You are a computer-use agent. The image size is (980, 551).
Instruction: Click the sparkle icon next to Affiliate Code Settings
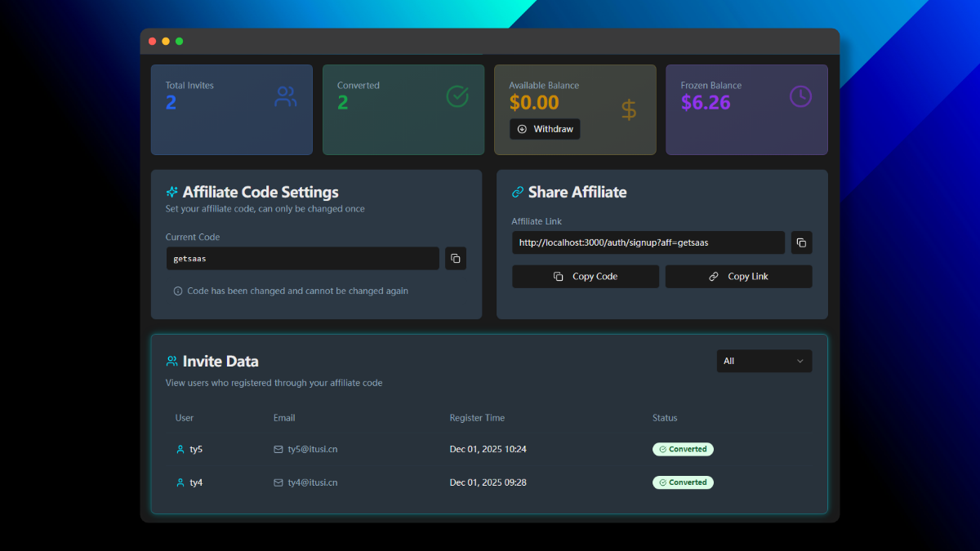coord(171,192)
